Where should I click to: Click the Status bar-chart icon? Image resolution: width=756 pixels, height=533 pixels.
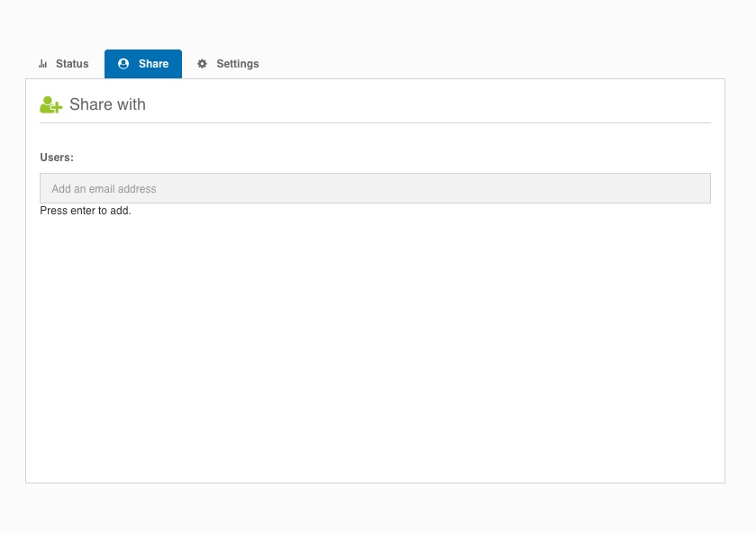[x=43, y=64]
